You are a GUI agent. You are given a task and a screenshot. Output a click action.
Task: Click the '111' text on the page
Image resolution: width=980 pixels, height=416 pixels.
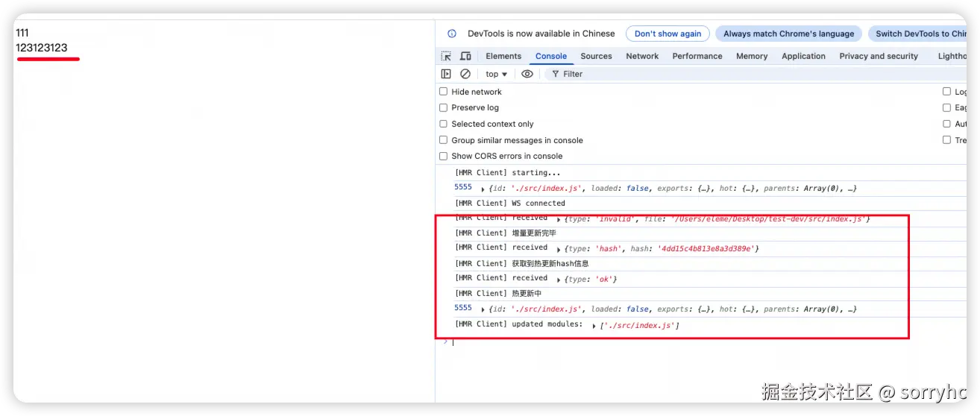click(x=22, y=33)
